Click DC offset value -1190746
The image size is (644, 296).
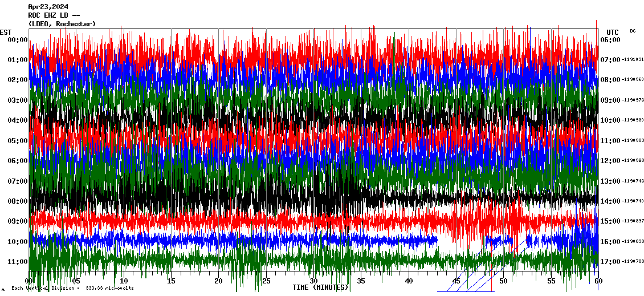[632, 181]
